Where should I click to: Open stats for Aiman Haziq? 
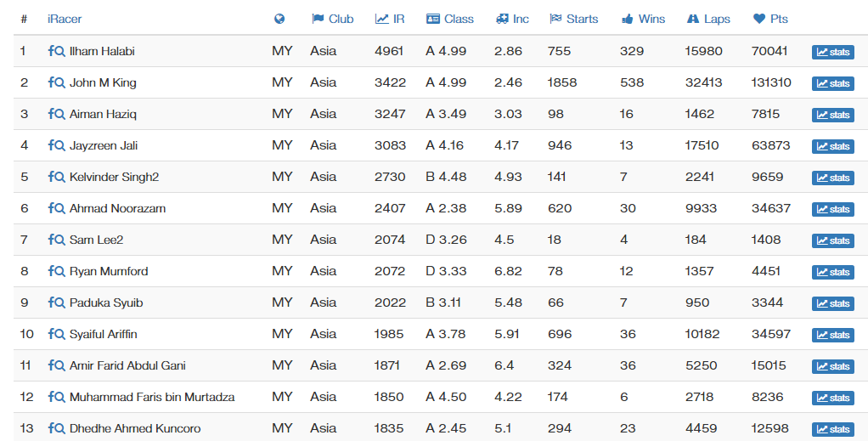[832, 115]
